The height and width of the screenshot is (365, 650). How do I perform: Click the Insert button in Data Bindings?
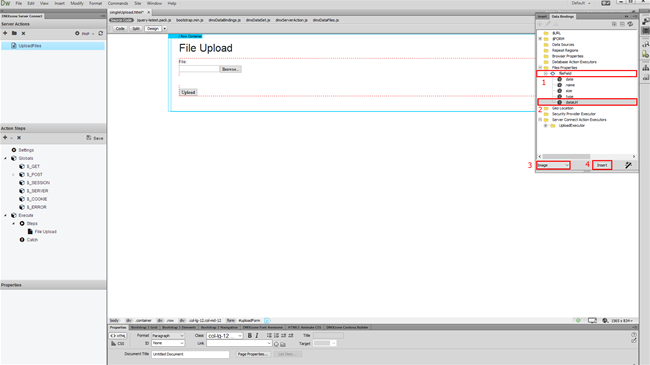[602, 165]
